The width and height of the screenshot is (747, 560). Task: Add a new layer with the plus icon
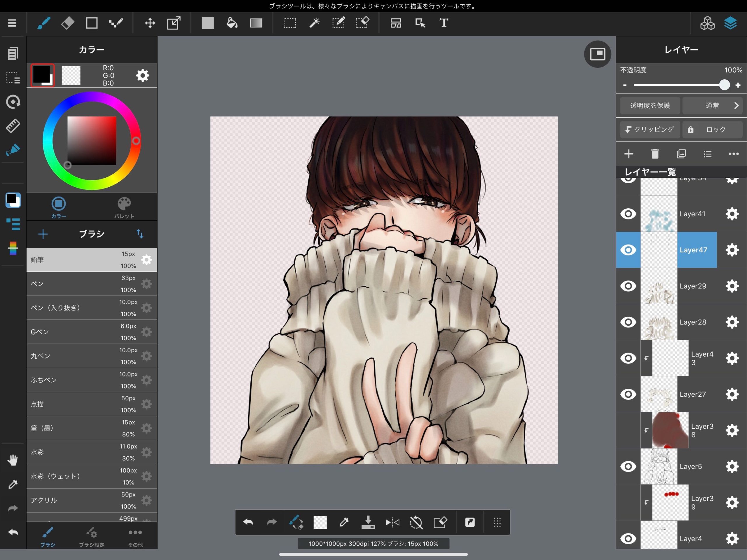629,154
